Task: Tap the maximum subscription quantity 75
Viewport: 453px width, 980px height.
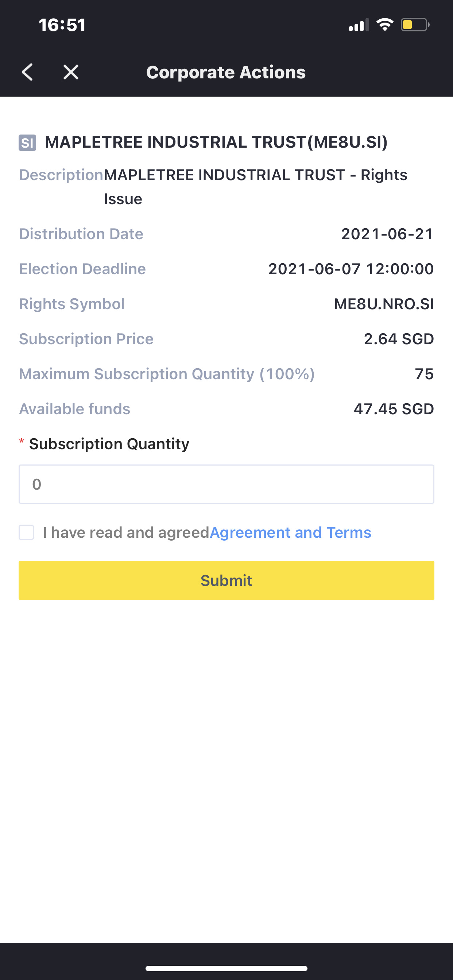Action: (x=424, y=374)
